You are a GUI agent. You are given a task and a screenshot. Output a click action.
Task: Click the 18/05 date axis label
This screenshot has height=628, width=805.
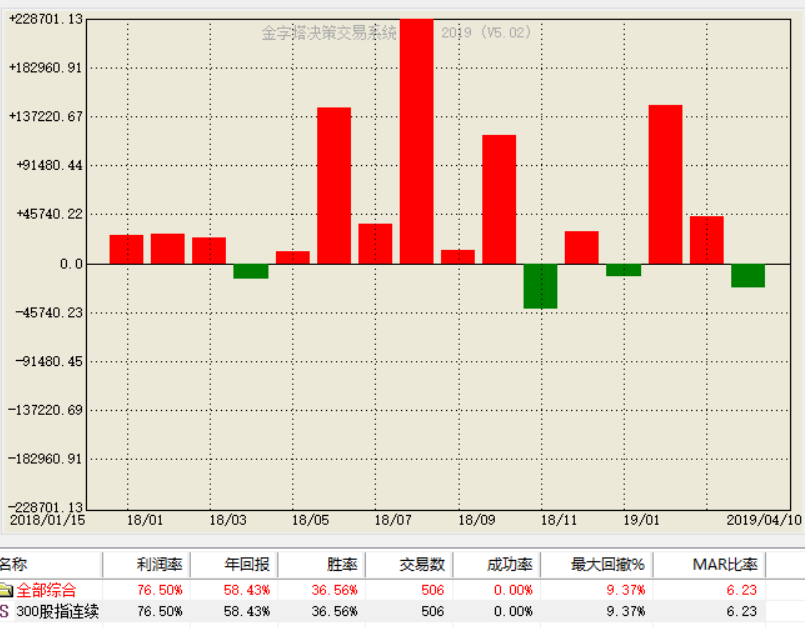coord(310,520)
